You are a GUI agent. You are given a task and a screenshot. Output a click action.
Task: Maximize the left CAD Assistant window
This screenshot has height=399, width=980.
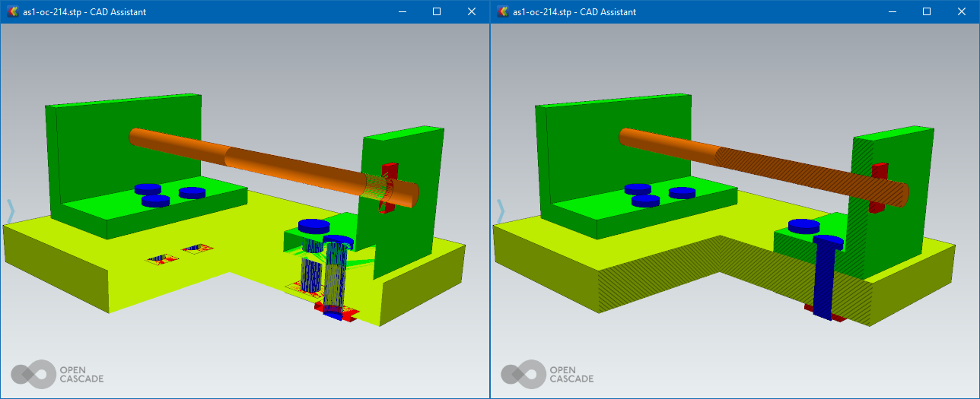[436, 11]
